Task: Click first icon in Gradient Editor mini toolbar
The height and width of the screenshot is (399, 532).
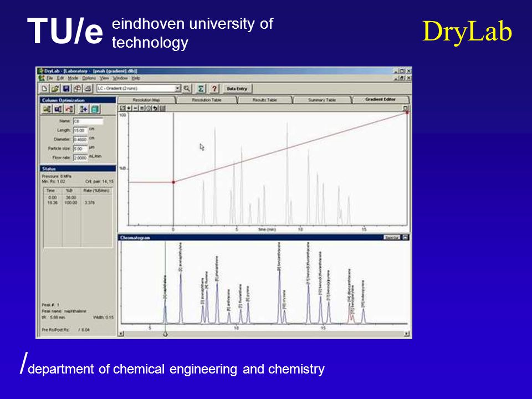Action: click(122, 108)
